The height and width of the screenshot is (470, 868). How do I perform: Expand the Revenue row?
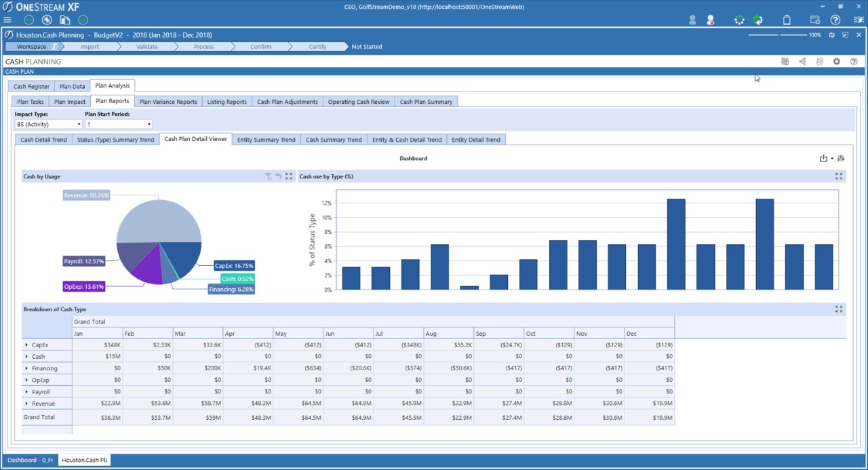click(26, 404)
